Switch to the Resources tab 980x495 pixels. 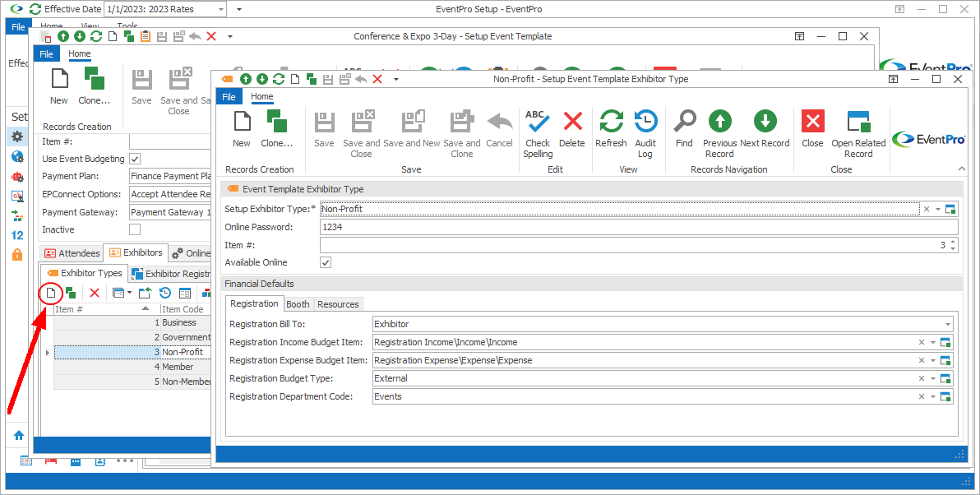(338, 304)
